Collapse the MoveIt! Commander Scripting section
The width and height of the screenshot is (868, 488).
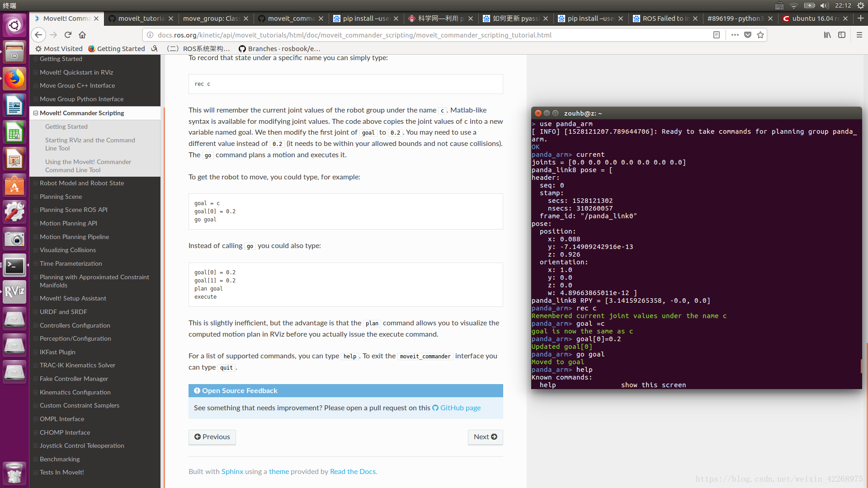[36, 113]
